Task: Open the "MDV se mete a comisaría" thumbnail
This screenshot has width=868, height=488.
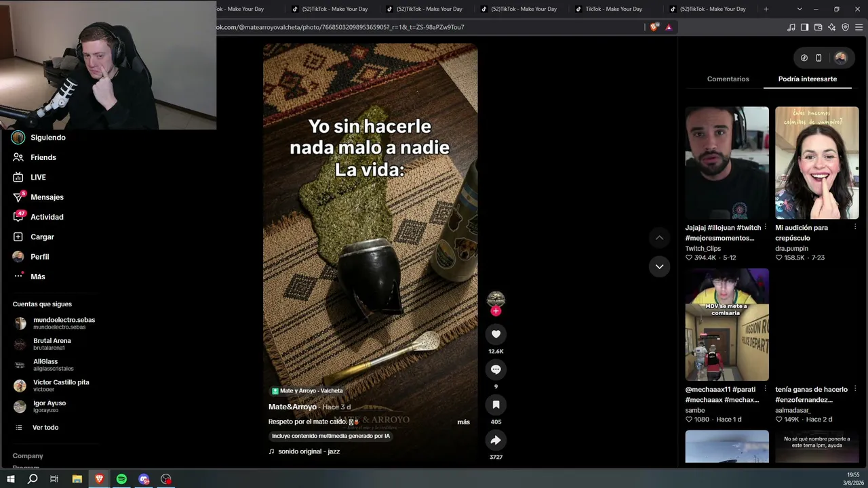Action: [727, 325]
